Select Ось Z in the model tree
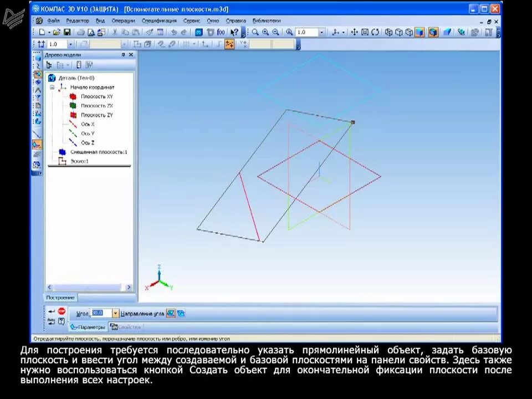The height and width of the screenshot is (399, 532). coord(88,143)
